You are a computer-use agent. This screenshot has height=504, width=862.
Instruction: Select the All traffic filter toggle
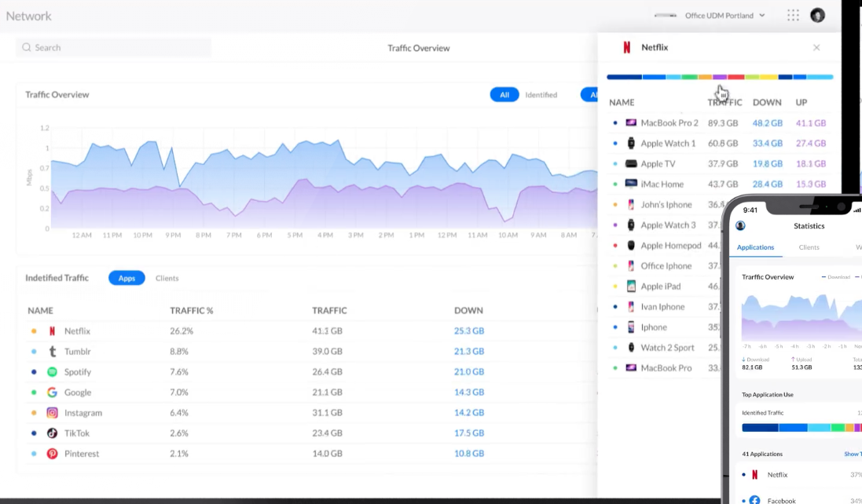(504, 95)
